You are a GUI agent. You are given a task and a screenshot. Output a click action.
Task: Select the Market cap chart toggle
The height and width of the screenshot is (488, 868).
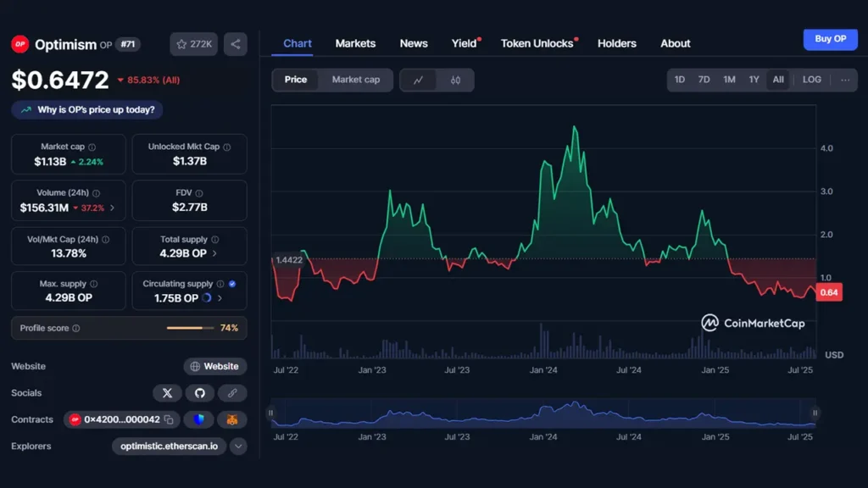[x=356, y=80]
